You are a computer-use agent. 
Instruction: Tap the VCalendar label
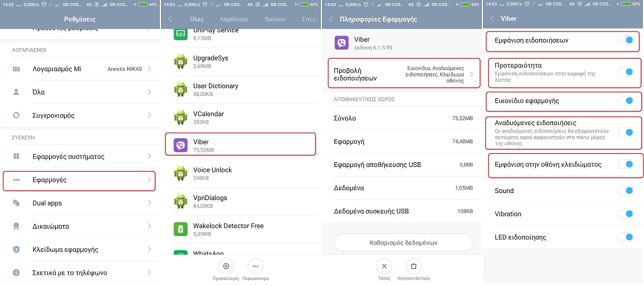(x=208, y=114)
